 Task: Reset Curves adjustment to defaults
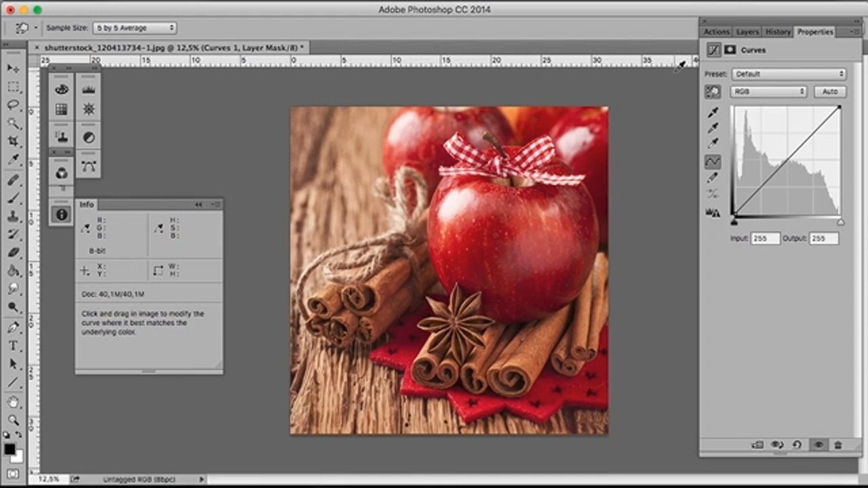coord(797,445)
